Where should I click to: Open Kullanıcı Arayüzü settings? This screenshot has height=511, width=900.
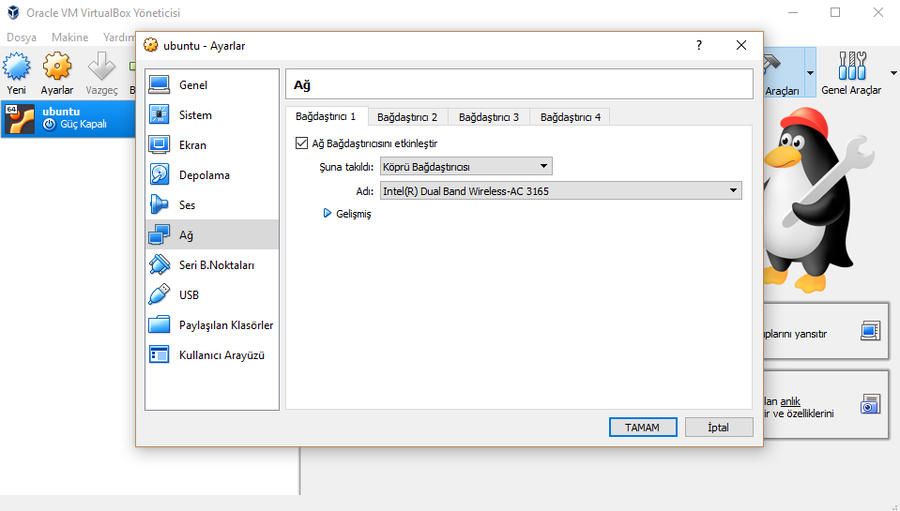221,355
